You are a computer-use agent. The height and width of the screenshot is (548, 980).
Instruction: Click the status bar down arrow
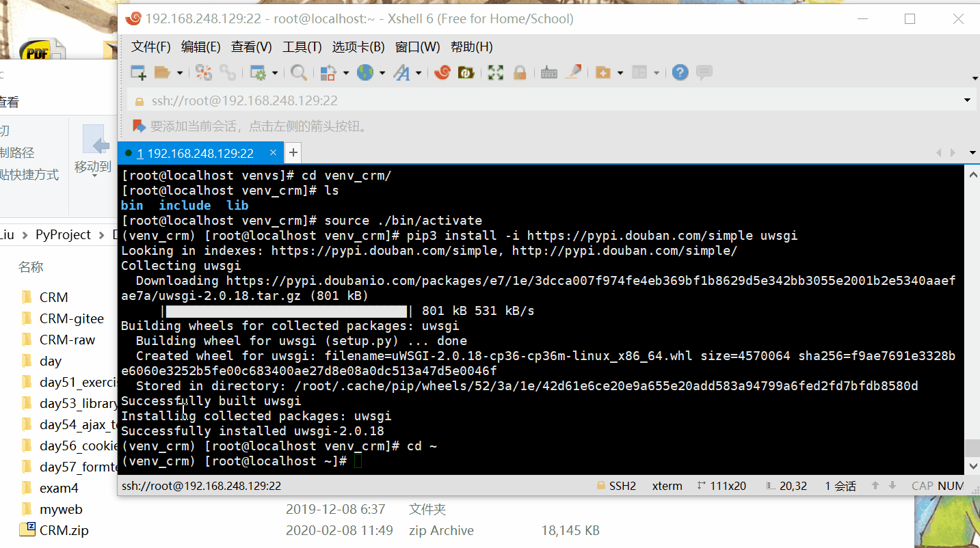point(892,486)
